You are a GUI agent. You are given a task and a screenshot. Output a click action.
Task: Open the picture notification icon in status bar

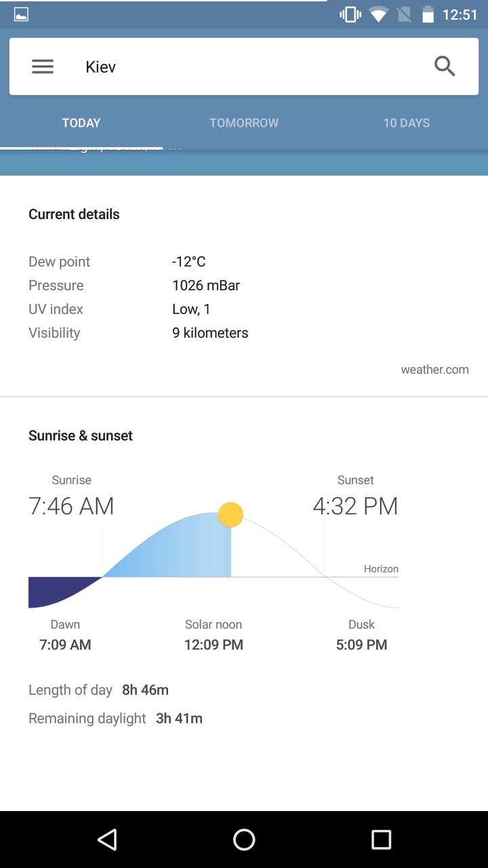click(21, 14)
